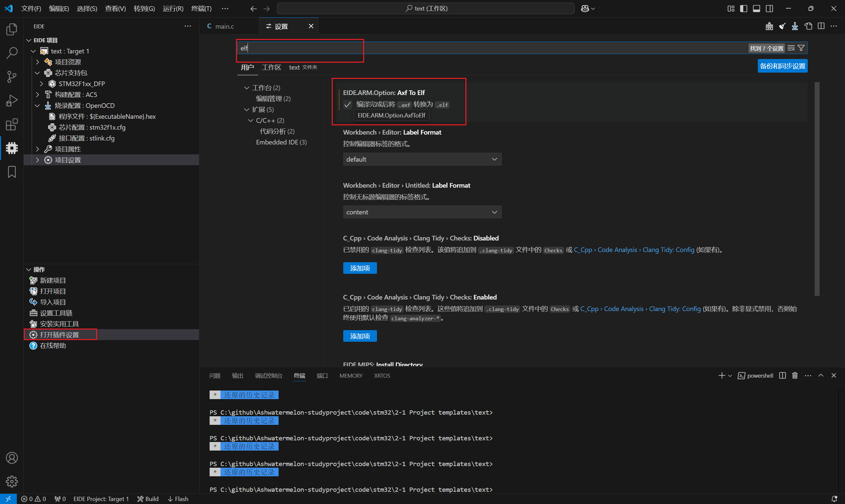Image resolution: width=845 pixels, height=504 pixels.
Task: Open Label Format dropdown showing default
Action: pos(422,159)
